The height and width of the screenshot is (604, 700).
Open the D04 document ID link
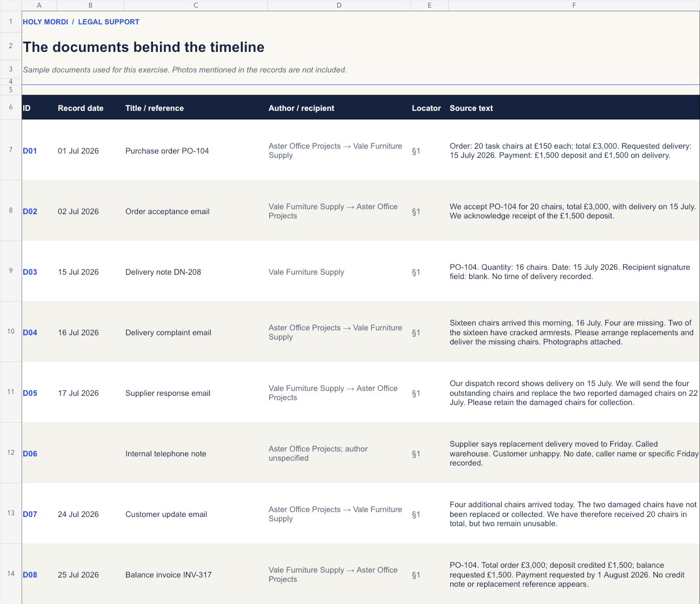click(30, 333)
